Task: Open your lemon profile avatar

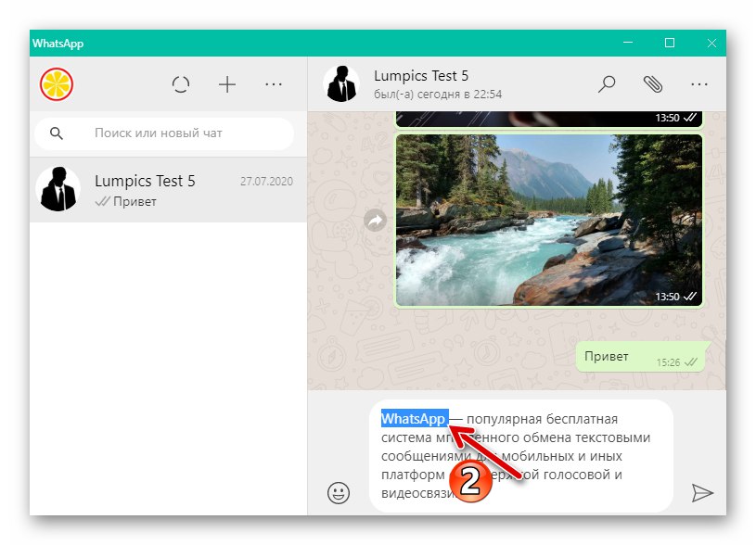Action: point(57,84)
